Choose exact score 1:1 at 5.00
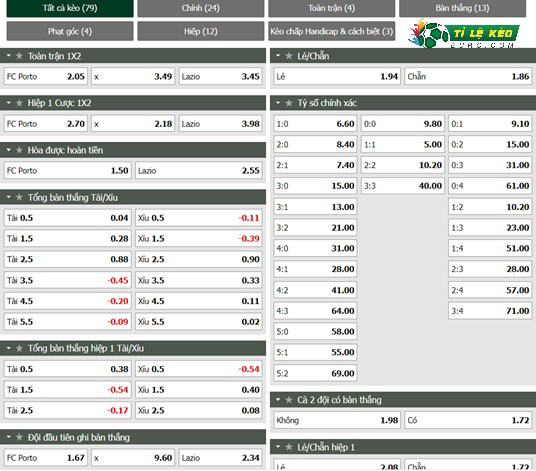 tap(403, 145)
